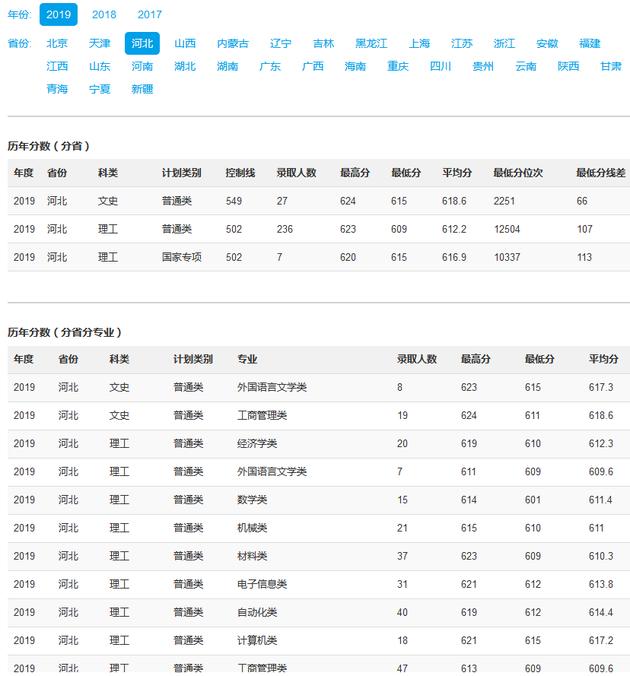Choose province 山东
630x676 pixels.
point(100,66)
